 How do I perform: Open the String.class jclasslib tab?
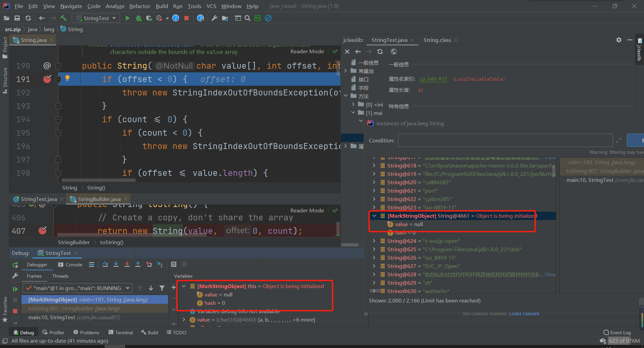pyautogui.click(x=437, y=40)
